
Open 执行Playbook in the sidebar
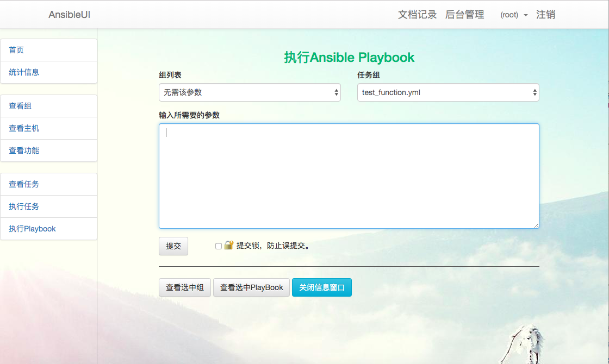[48, 229]
